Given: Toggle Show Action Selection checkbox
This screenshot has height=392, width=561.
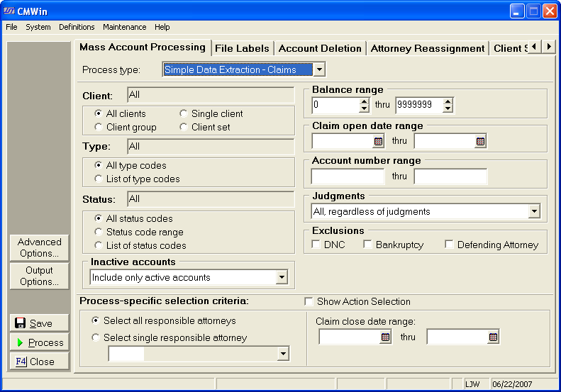Looking at the screenshot, I should tap(309, 301).
